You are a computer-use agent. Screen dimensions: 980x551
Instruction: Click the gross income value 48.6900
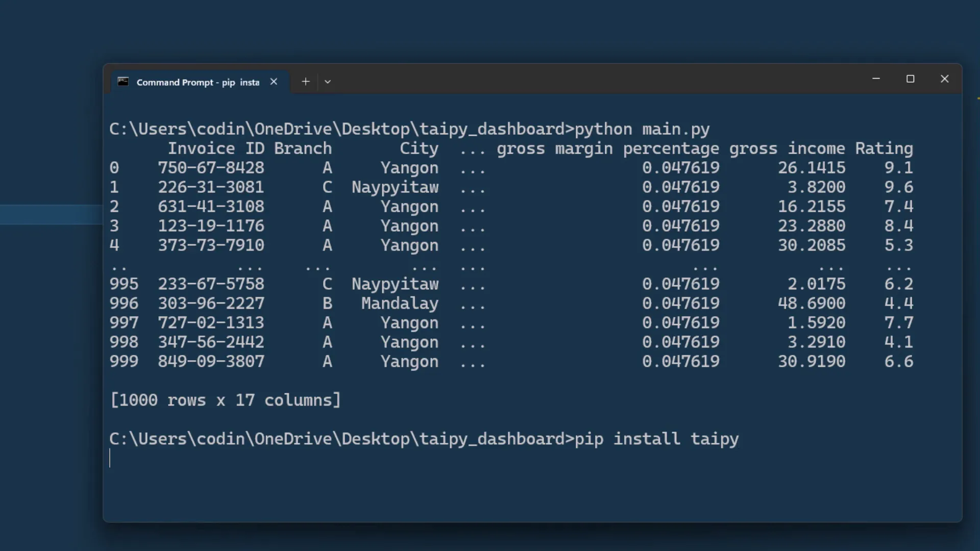point(811,304)
